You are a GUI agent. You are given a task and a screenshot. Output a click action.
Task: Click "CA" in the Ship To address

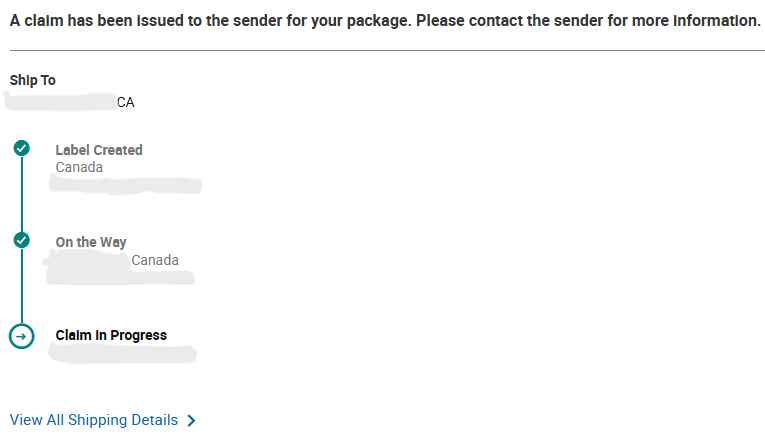pyautogui.click(x=126, y=102)
